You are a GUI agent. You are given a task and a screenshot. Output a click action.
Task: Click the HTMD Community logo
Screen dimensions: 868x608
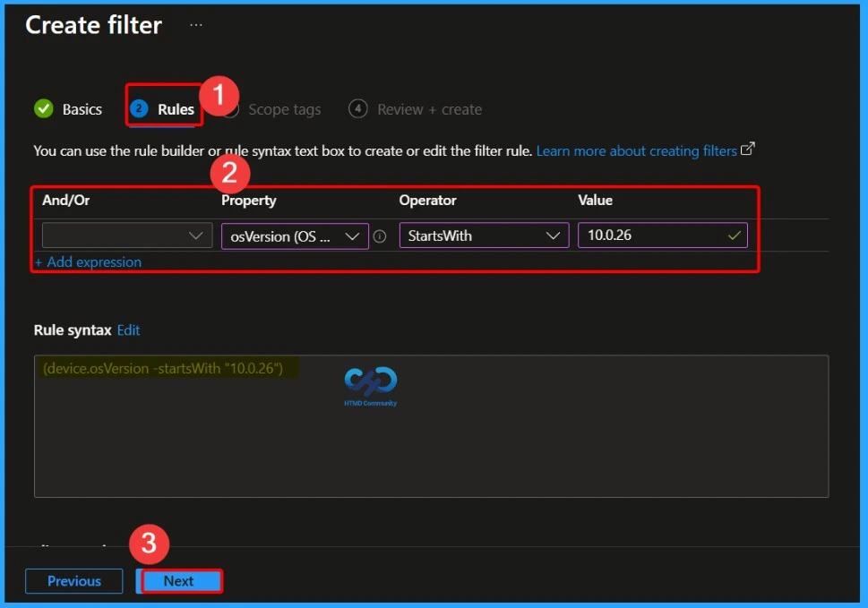click(x=370, y=383)
